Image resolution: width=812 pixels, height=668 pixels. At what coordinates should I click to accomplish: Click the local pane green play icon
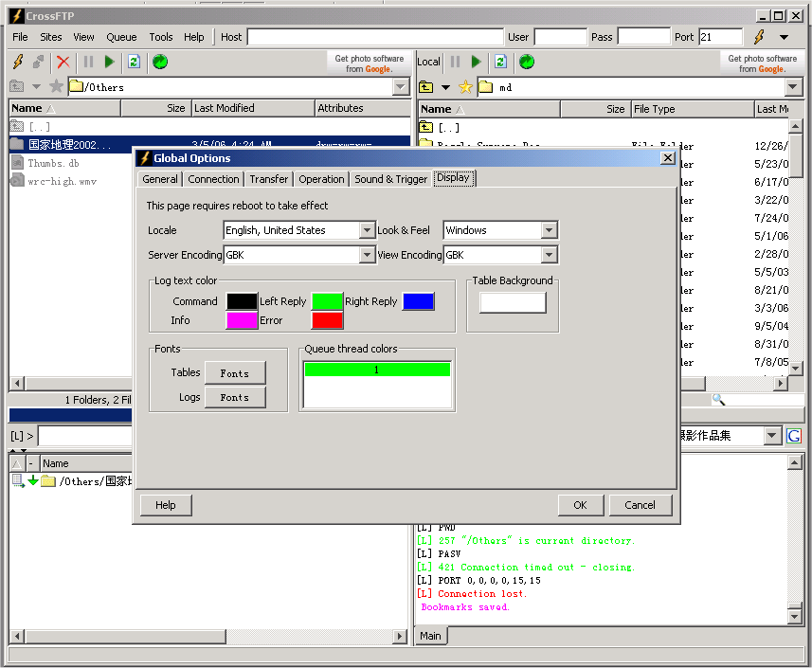pos(476,63)
